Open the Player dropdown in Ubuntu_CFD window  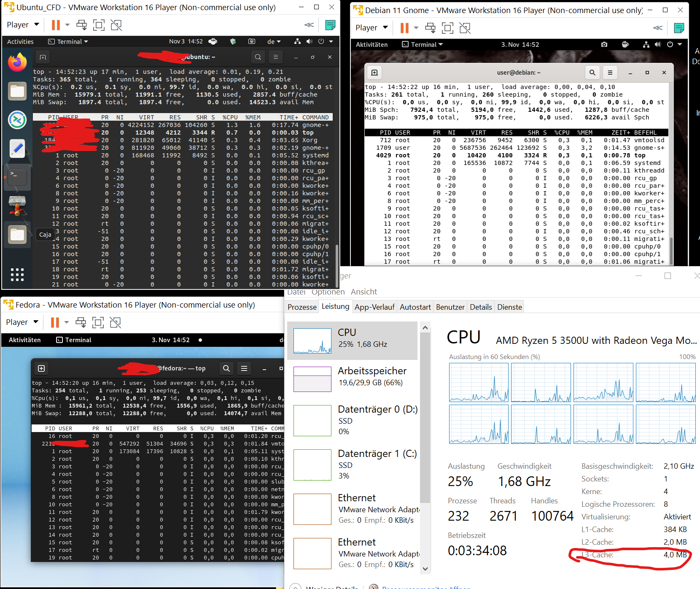(23, 25)
